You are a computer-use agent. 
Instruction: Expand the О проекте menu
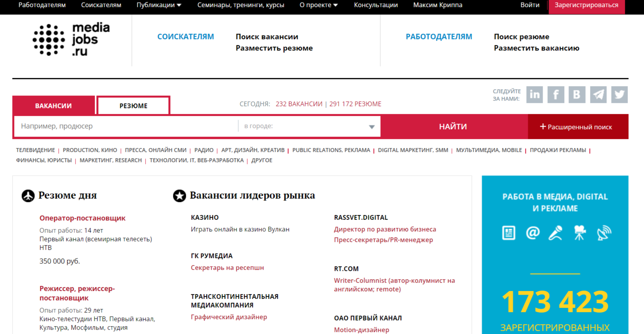[x=318, y=5]
